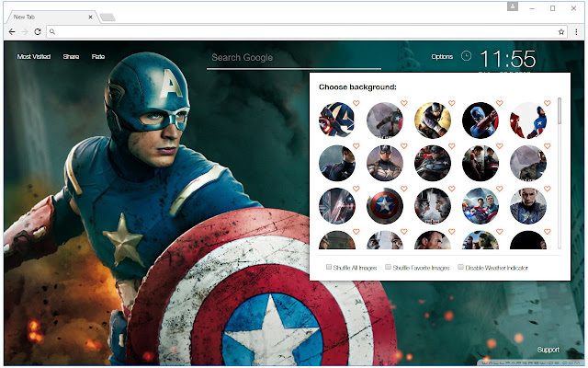Choose the Civil War face-off thumbnail

point(433,206)
